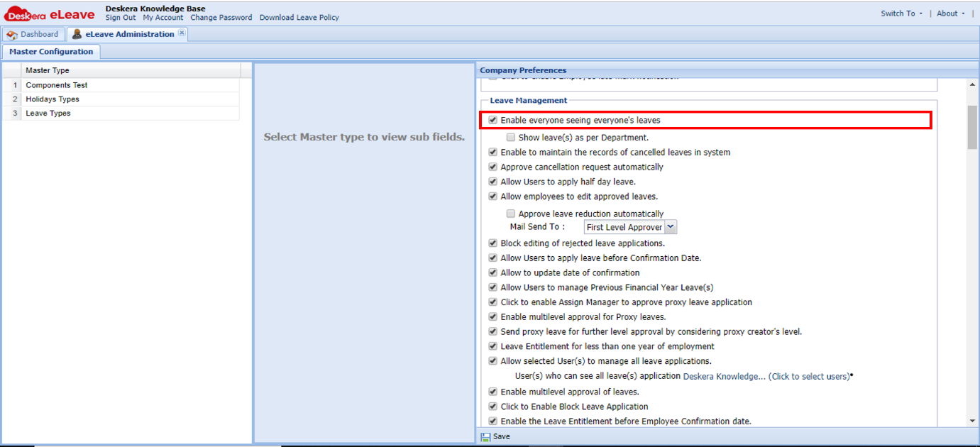Click the floppy disk Save icon
Screen dimensions: 980x447
(x=485, y=436)
